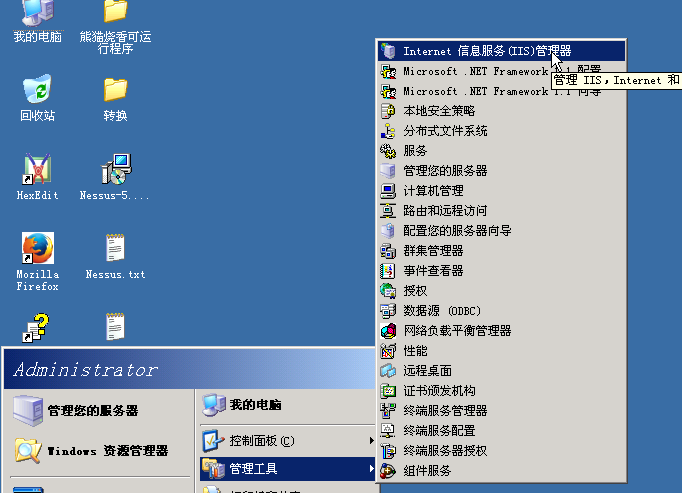Screen dimensions: 682x493
Task: Expand the 控制面板(C) submenu arrow
Action: 371,441
